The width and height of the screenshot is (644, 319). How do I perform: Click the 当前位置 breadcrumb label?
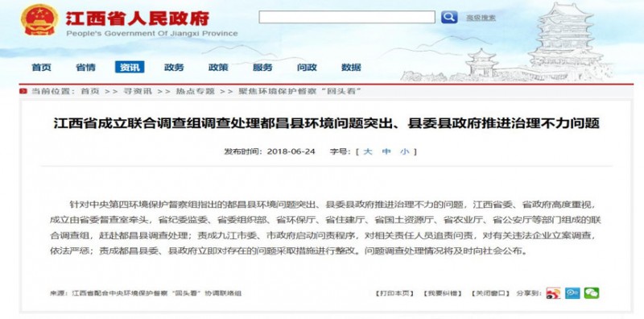[x=53, y=91]
